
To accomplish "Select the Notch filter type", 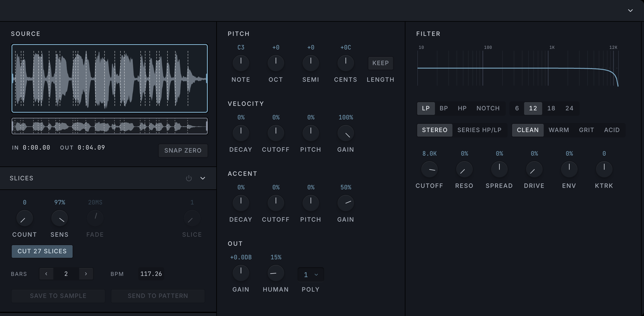I will 488,108.
